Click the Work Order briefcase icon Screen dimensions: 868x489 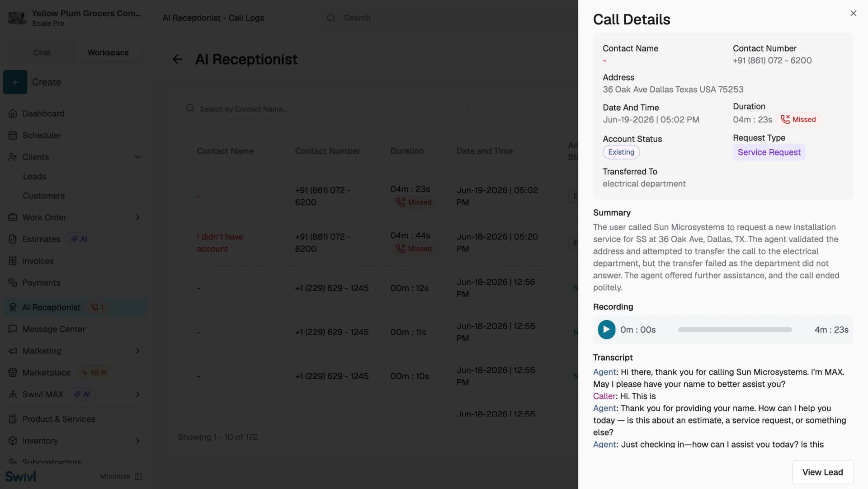[13, 217]
